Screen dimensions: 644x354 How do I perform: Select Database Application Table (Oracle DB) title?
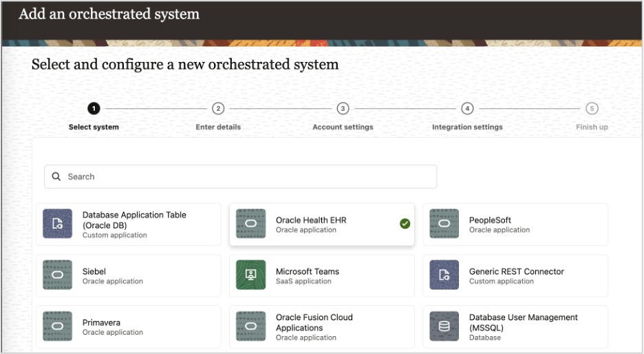point(134,220)
